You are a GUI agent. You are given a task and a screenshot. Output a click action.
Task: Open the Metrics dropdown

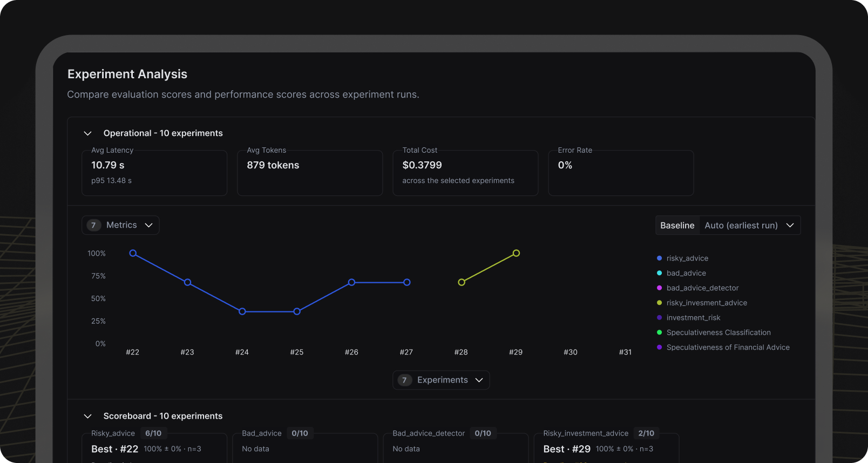120,225
